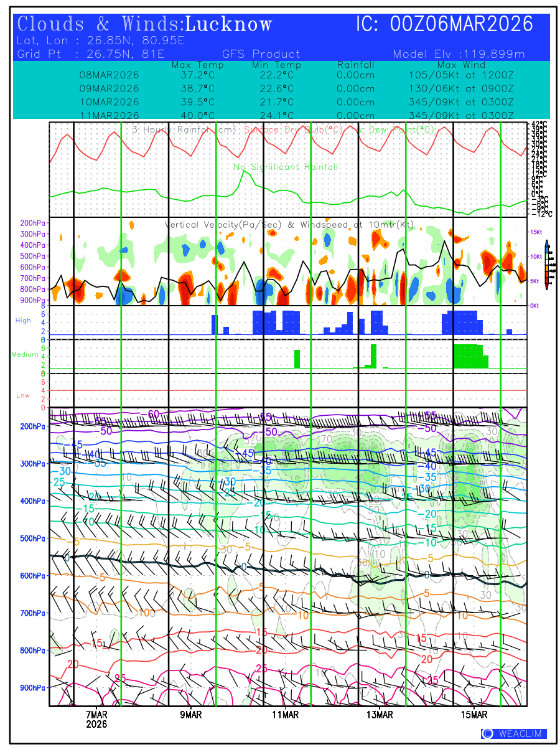Click the Model Elv :119.899m text
The width and height of the screenshot is (560, 747).
[459, 54]
